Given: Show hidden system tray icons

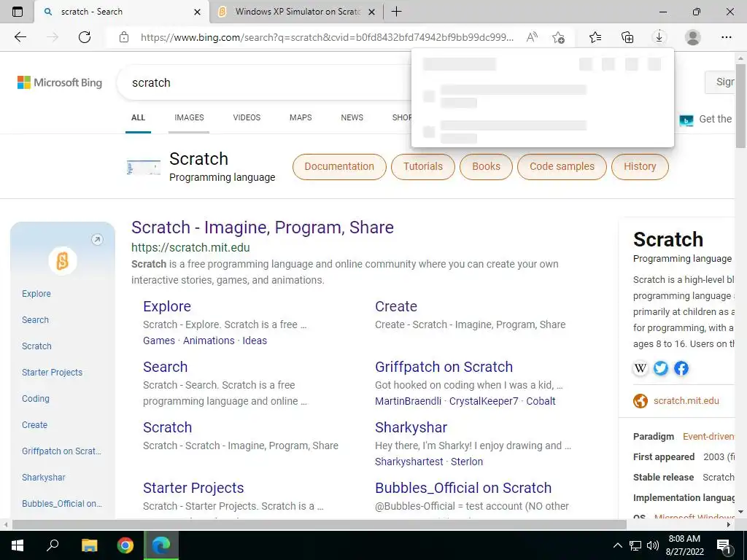Looking at the screenshot, I should coord(617,545).
